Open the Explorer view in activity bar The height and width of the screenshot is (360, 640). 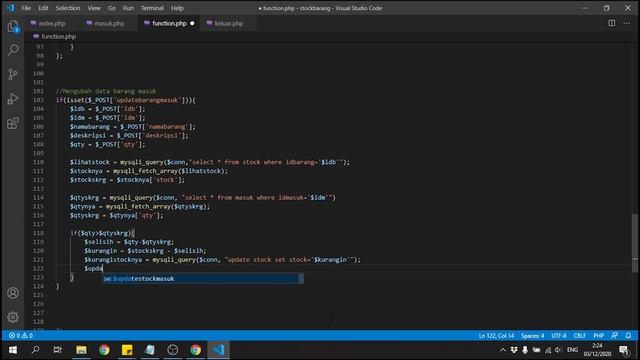pyautogui.click(x=13, y=27)
